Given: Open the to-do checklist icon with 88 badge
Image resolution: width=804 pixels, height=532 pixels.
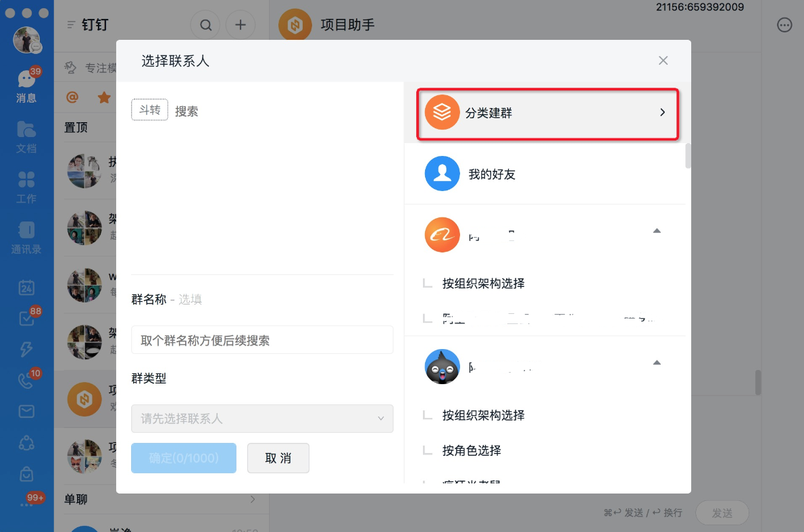Looking at the screenshot, I should click(x=26, y=318).
